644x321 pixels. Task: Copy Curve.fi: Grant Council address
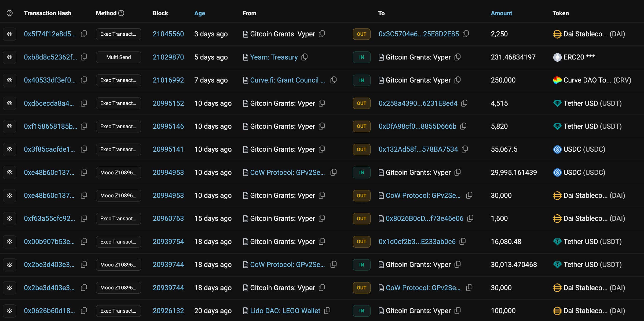(x=334, y=80)
